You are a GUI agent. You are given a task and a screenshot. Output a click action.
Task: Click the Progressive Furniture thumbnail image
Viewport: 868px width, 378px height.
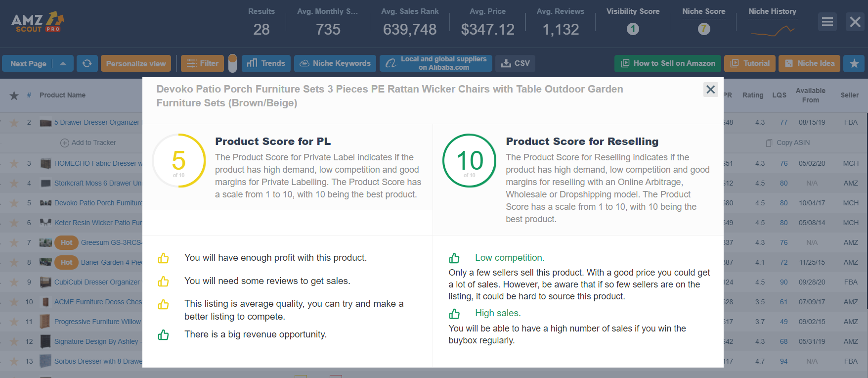click(45, 322)
